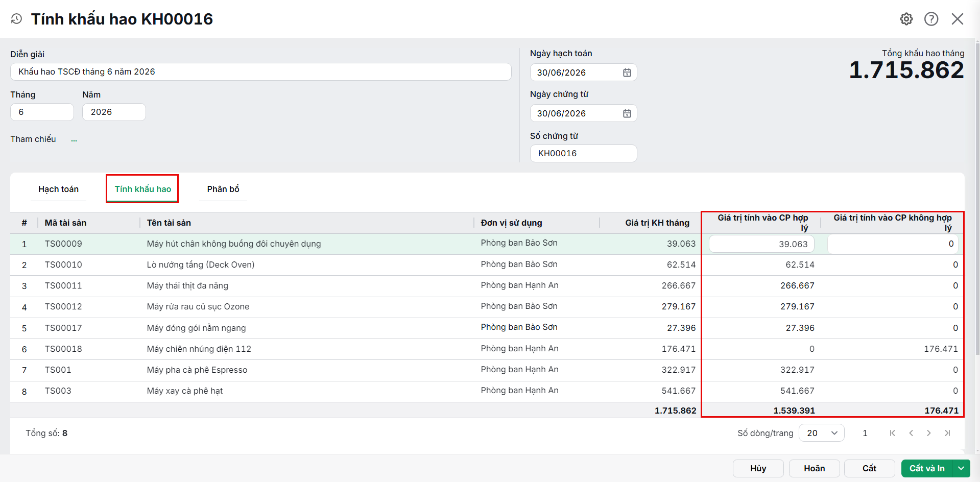This screenshot has width=980, height=482.
Task: Click KH tháng value 322.917 for TS001
Action: [679, 370]
